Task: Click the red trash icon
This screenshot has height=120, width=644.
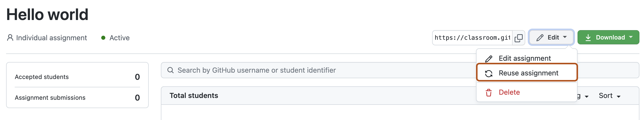Action: pyautogui.click(x=489, y=93)
